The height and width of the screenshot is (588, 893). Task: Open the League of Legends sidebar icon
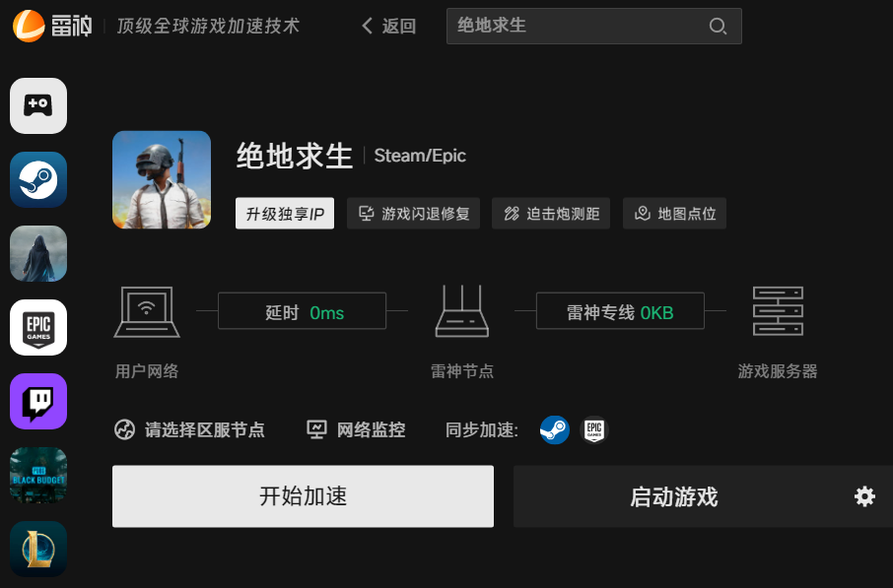pos(38,549)
